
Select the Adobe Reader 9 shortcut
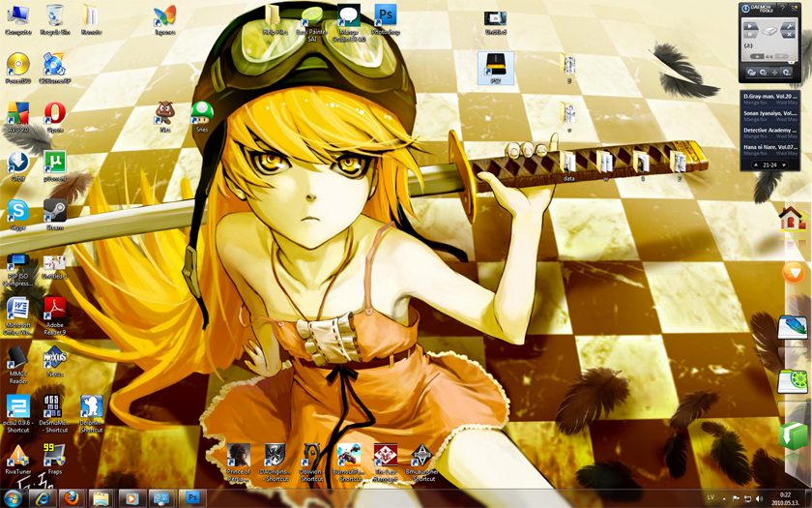54,316
